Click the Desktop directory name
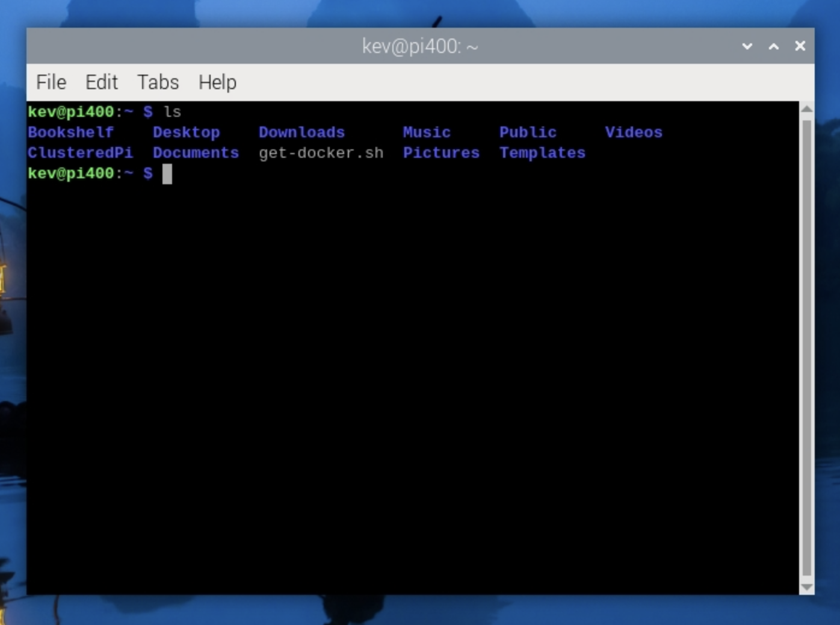The height and width of the screenshot is (625, 840). click(186, 133)
